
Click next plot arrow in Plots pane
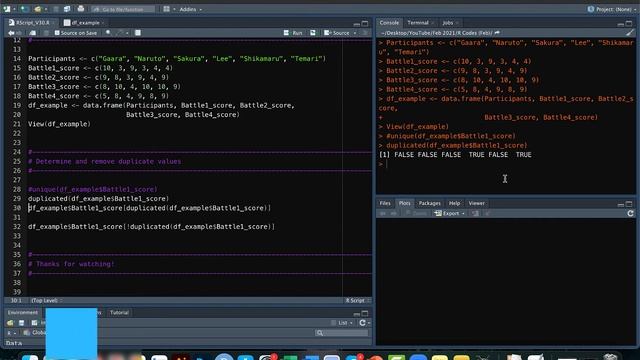(x=393, y=213)
